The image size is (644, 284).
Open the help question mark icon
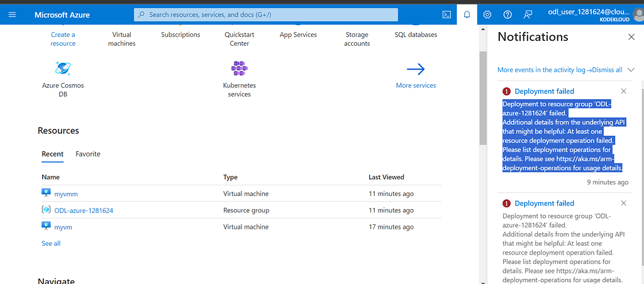point(508,14)
